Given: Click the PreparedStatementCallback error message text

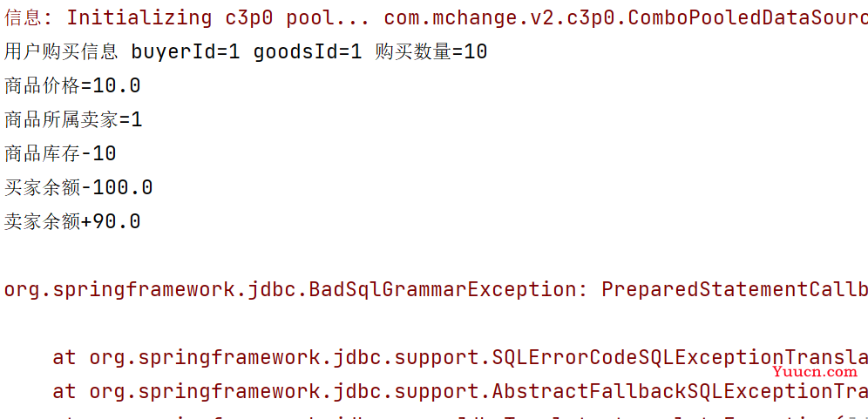Looking at the screenshot, I should coord(735,289).
